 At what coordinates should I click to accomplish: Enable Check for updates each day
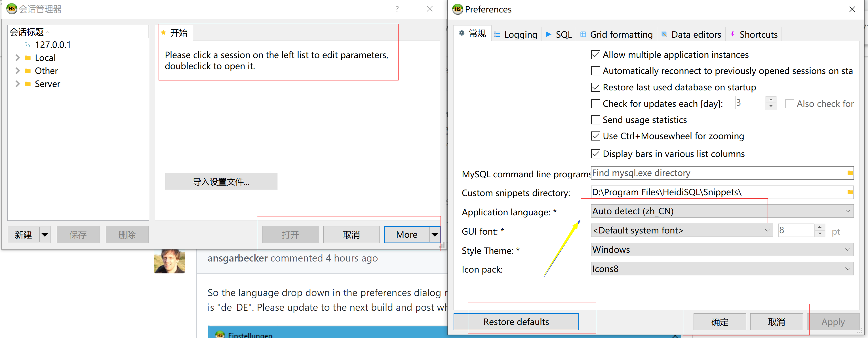[x=595, y=104]
